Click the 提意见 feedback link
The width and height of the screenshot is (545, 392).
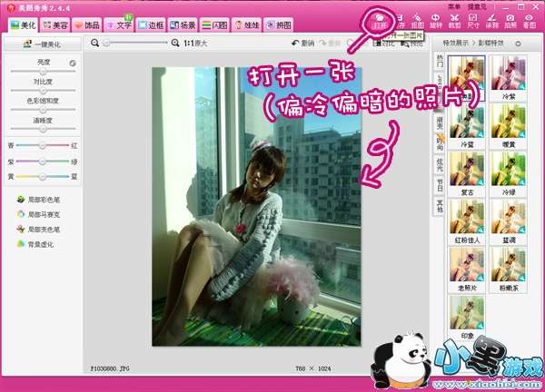tap(477, 7)
